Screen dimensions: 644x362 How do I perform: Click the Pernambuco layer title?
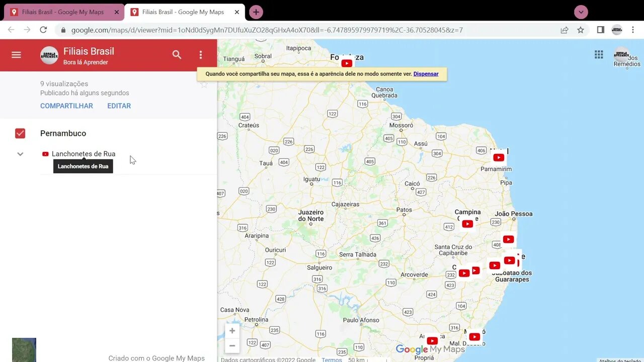coord(63,133)
